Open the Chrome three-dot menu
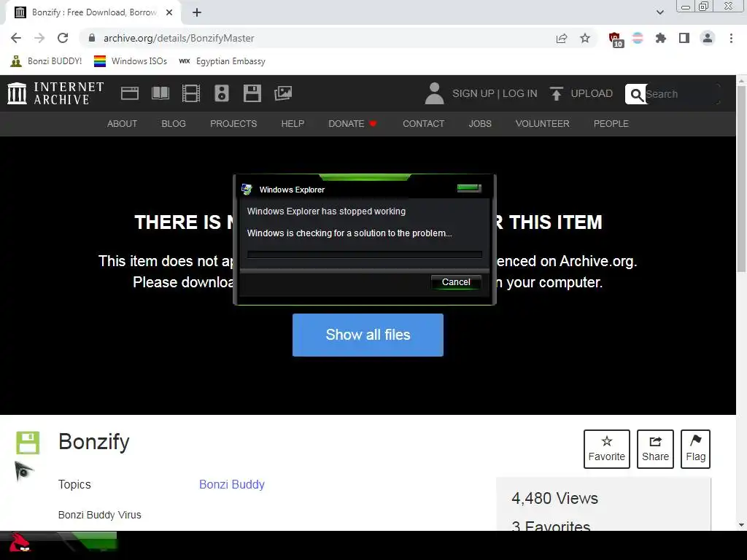The image size is (747, 560). click(x=731, y=38)
